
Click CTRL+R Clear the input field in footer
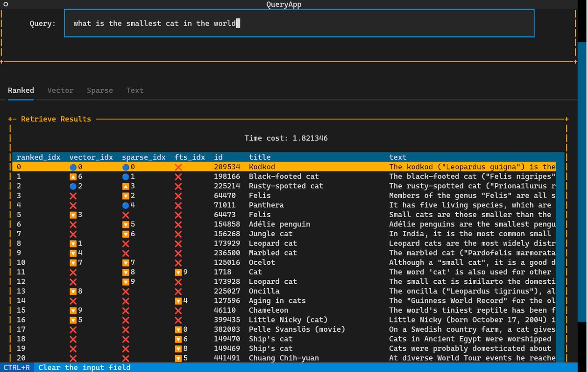click(67, 367)
